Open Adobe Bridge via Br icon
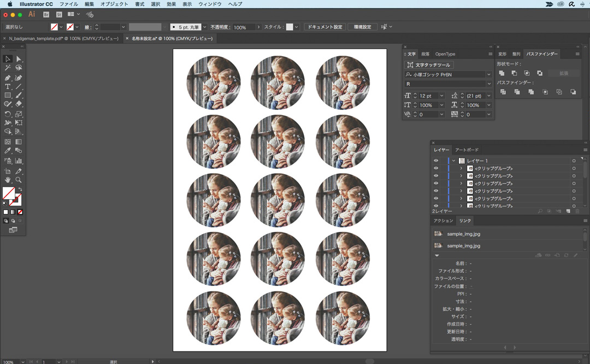The width and height of the screenshot is (590, 364). 46,14
